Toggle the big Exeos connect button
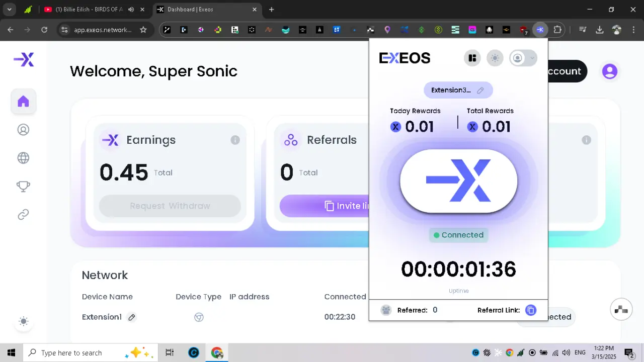This screenshot has height=362, width=644. (458, 181)
